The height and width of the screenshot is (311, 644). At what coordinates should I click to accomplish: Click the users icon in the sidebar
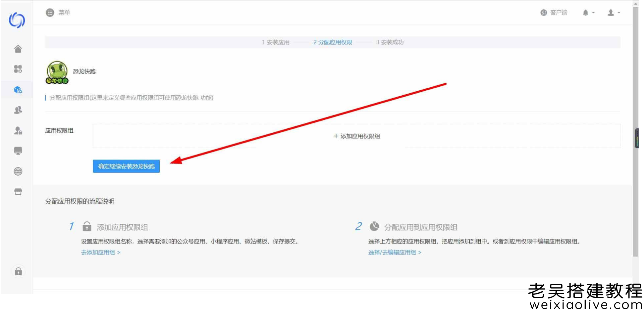[18, 110]
